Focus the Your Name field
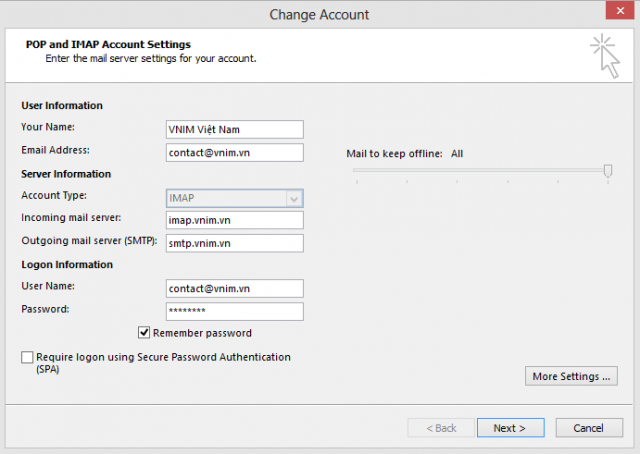Screen dimensions: 640x454 click(235, 129)
